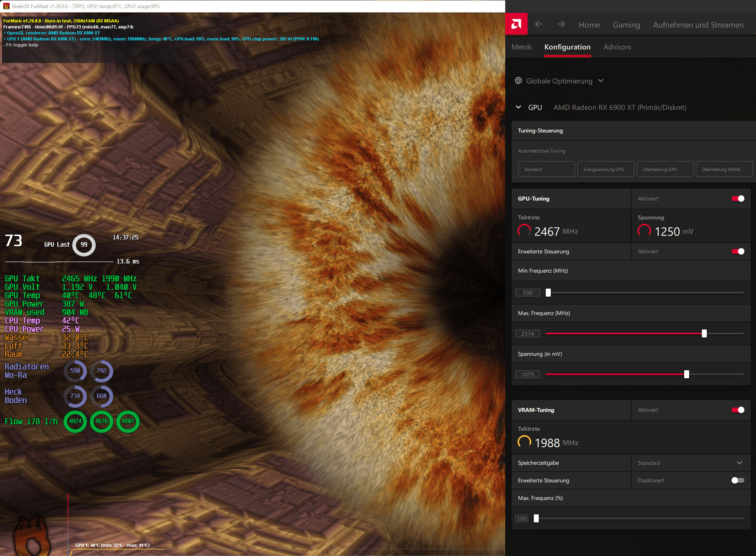Open the Gaming tab
The height and width of the screenshot is (556, 756).
coord(626,25)
